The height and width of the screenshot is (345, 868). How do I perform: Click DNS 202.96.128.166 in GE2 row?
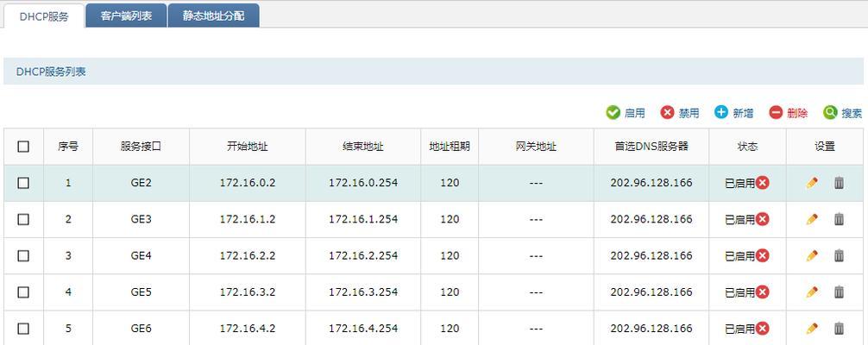tap(651, 183)
